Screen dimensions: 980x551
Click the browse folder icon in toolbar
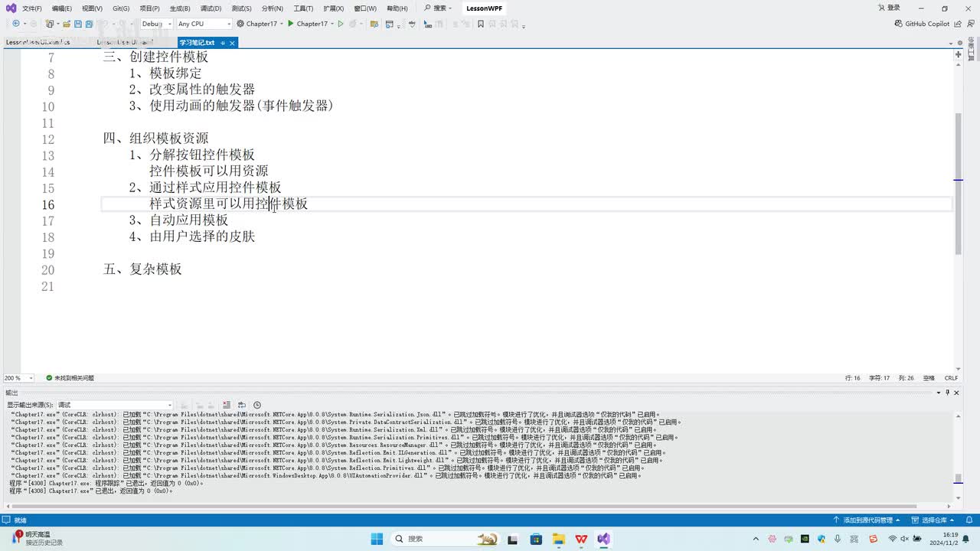374,24
